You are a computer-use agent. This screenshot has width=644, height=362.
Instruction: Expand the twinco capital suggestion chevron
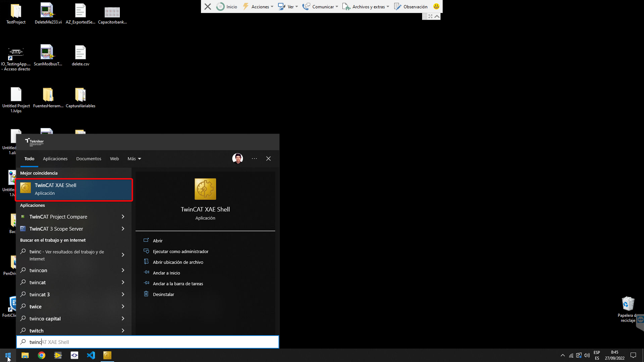(x=123, y=319)
